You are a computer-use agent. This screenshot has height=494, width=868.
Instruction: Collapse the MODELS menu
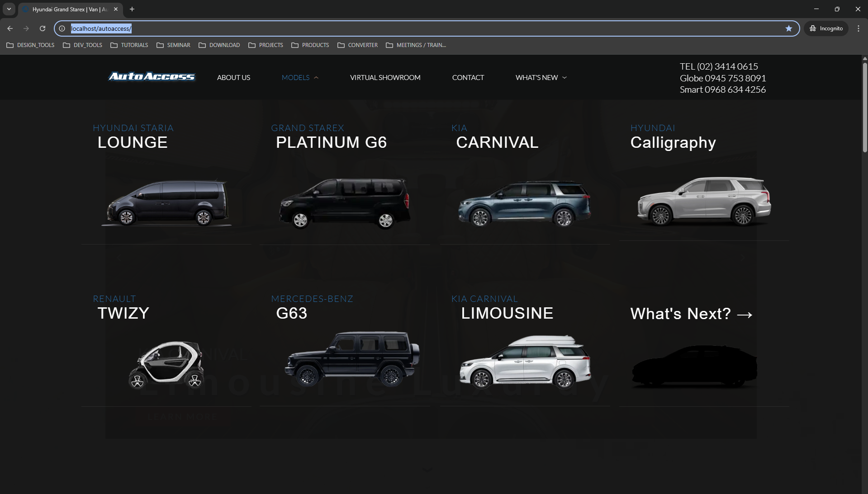click(300, 78)
